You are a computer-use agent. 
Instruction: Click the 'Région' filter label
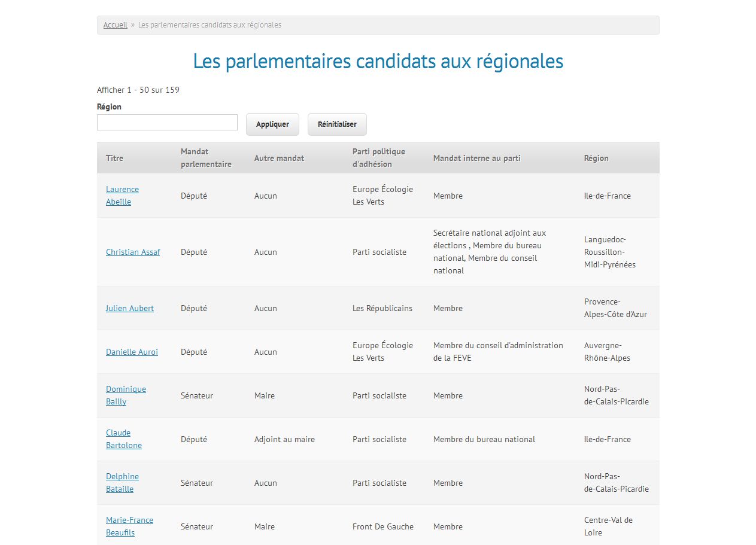(x=109, y=106)
